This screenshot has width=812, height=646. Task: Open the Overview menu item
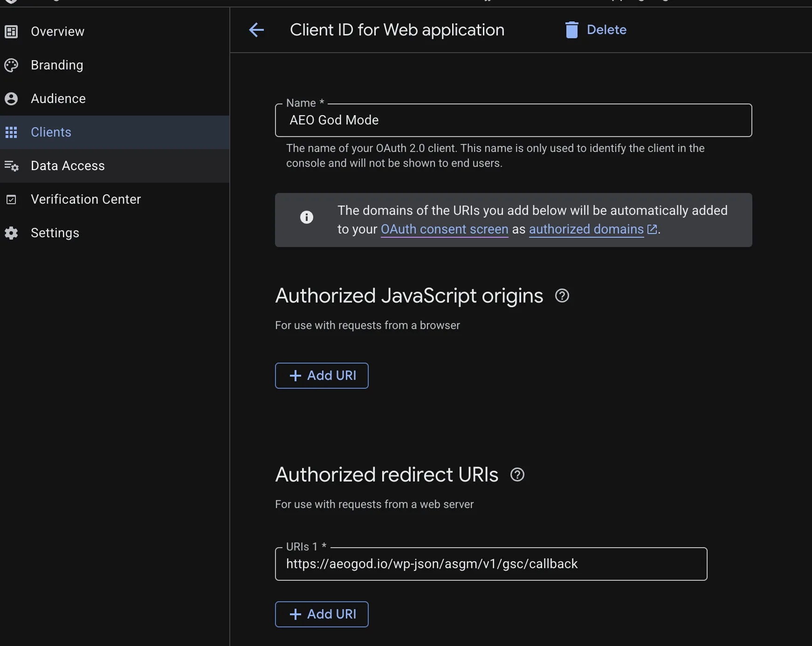[x=57, y=32]
